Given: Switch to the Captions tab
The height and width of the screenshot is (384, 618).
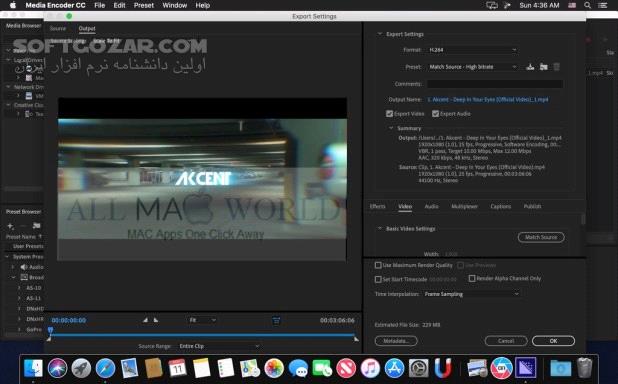Looking at the screenshot, I should [501, 206].
